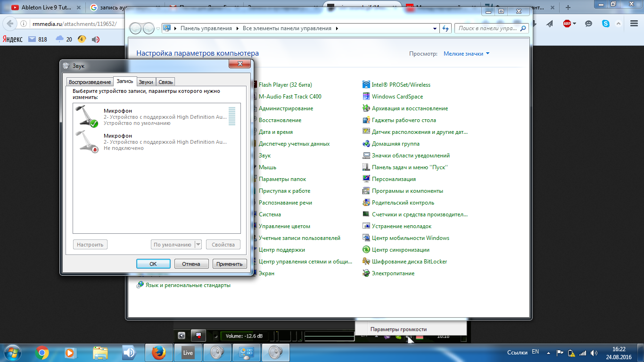Open the Windows CardSpace icon
Viewport: 644px width, 362px height.
point(366,97)
